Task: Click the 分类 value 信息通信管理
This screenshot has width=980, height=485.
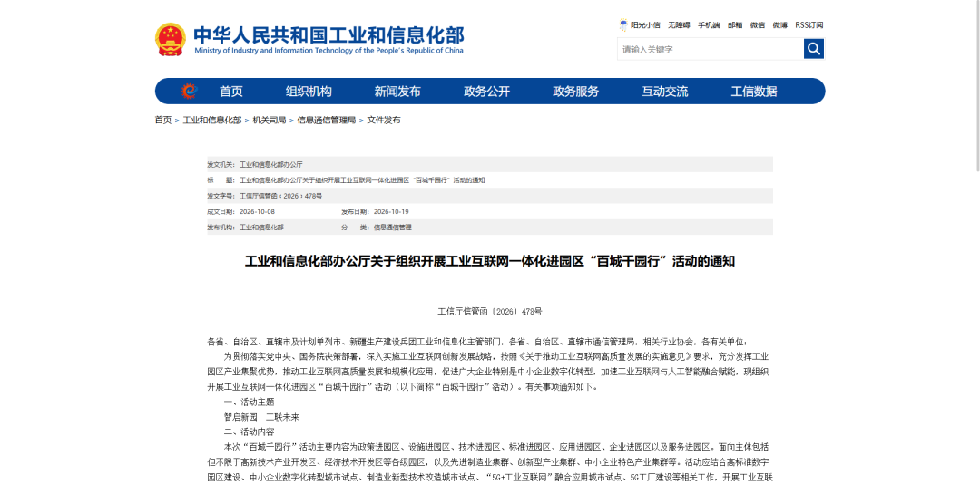Action: tap(393, 228)
